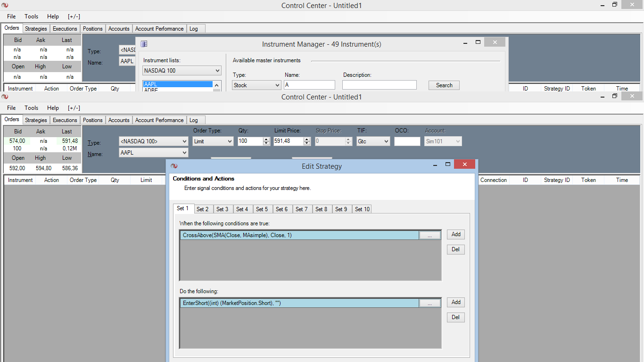This screenshot has width=644, height=362.
Task: Switch to the Set 2 tab
Action: [x=203, y=209]
